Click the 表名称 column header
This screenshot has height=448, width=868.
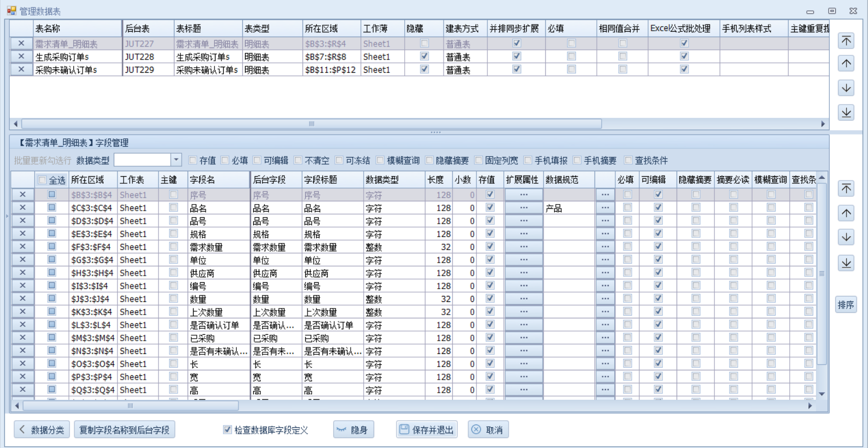tap(48, 28)
